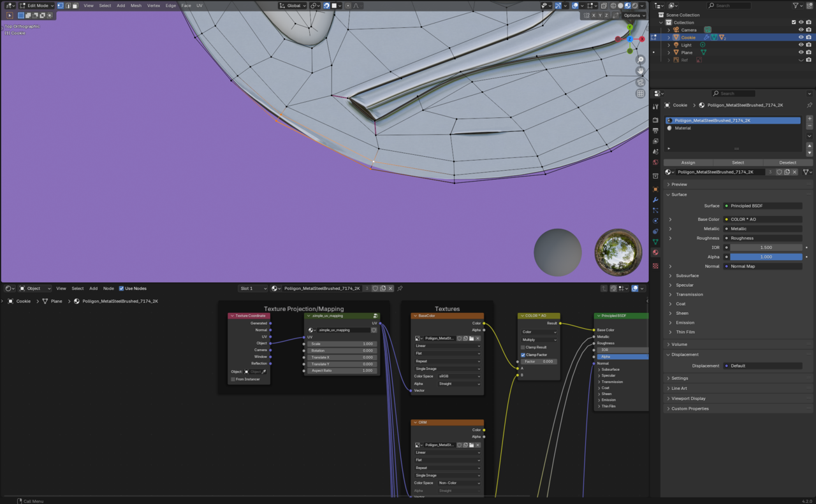Enable face select mode
The image size is (816, 504).
(x=75, y=6)
